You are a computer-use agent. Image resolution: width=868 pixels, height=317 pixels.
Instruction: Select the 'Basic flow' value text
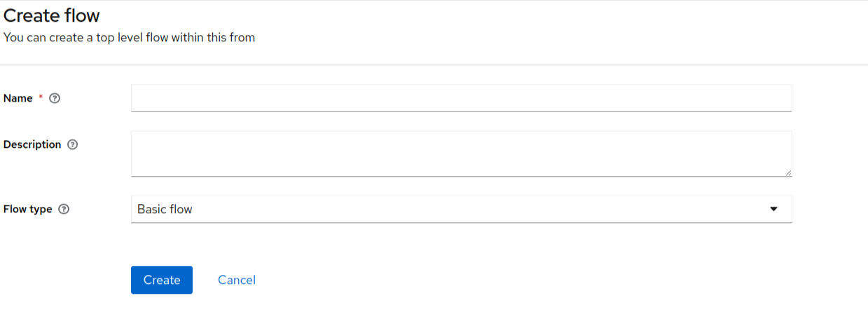pyautogui.click(x=165, y=209)
